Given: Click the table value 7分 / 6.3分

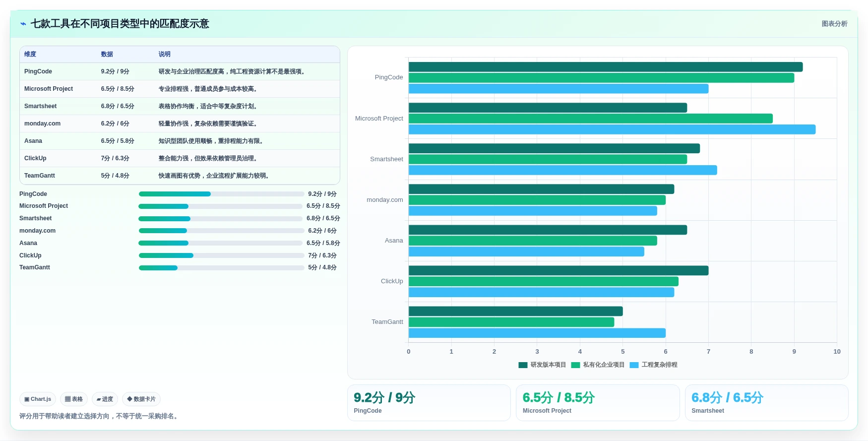Looking at the screenshot, I should (x=115, y=158).
